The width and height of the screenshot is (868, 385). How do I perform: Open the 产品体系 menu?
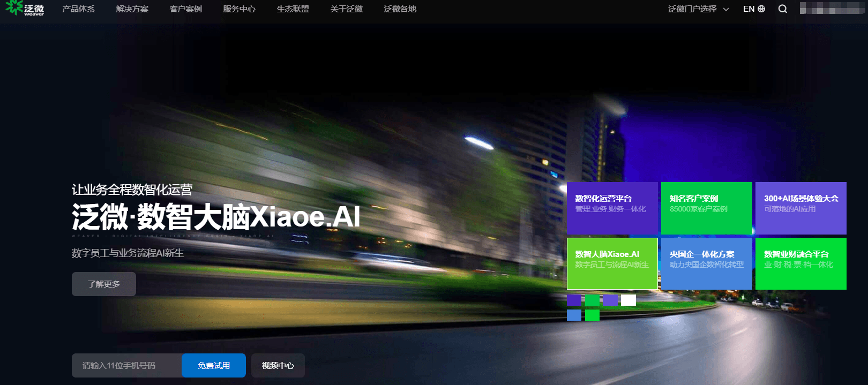coord(78,9)
